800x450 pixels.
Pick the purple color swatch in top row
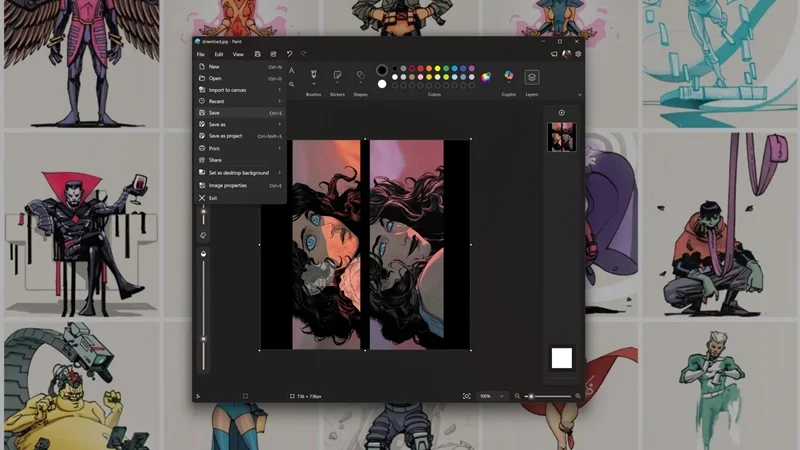pos(472,68)
